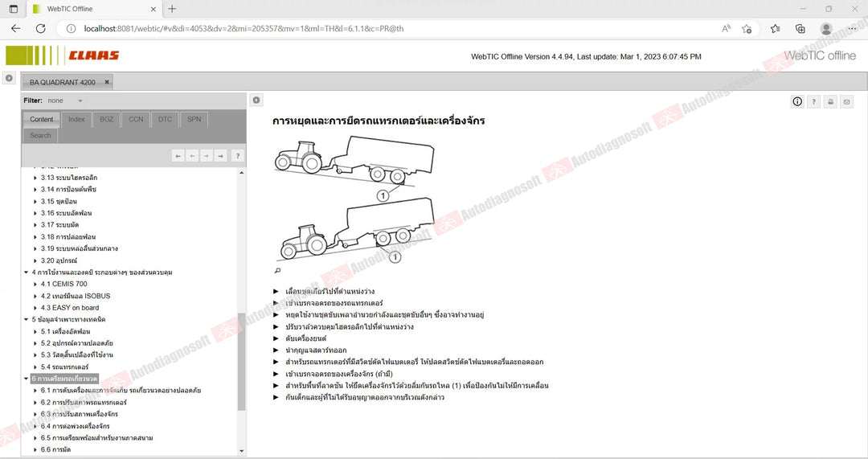Open section 3.17 in contents tree
Image resolution: width=868 pixels, height=459 pixels.
point(59,225)
